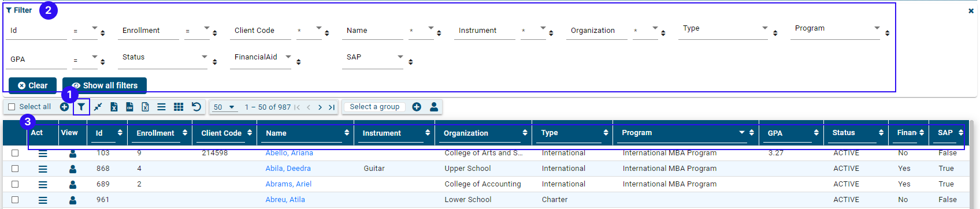View profile icon for Abrams, Ariel
980x209 pixels.
(x=73, y=185)
